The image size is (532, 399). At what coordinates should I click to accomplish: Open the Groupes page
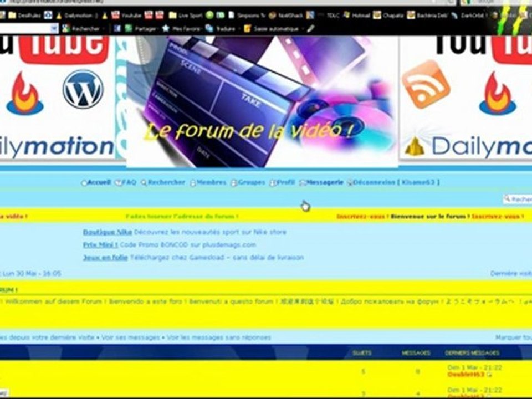[x=248, y=182]
